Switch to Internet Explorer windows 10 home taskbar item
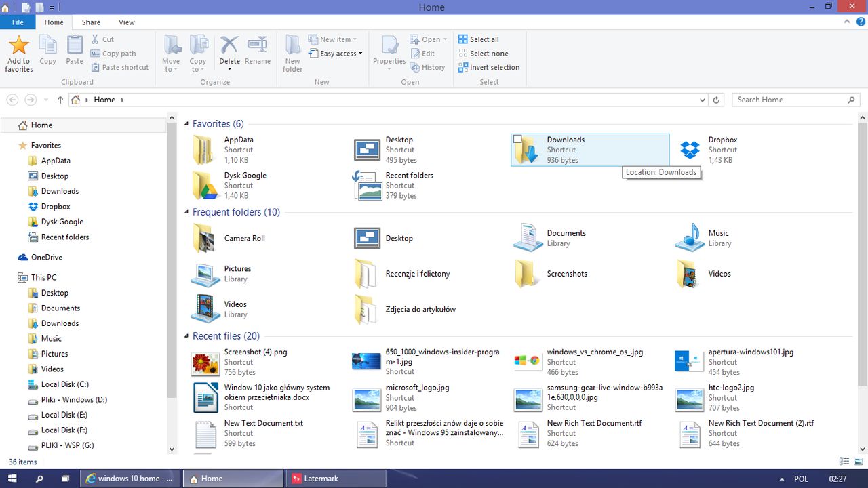Screen dimensions: 868x488 coord(130,479)
